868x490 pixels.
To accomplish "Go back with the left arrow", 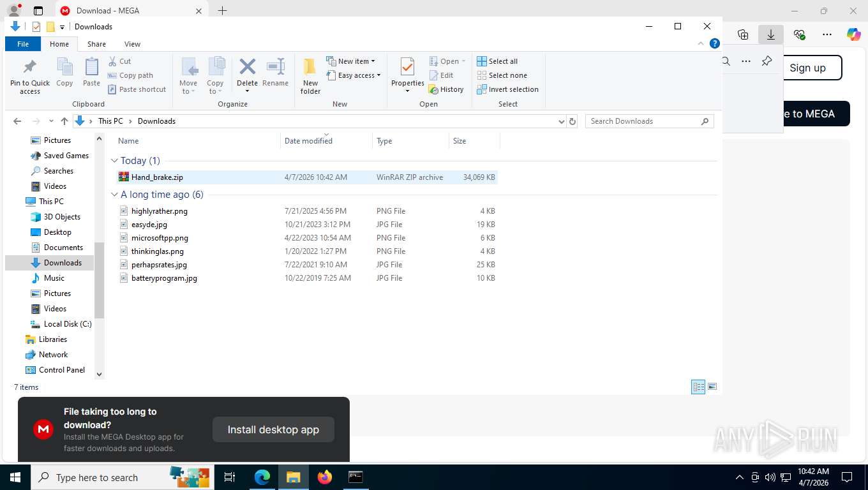I will coord(17,121).
